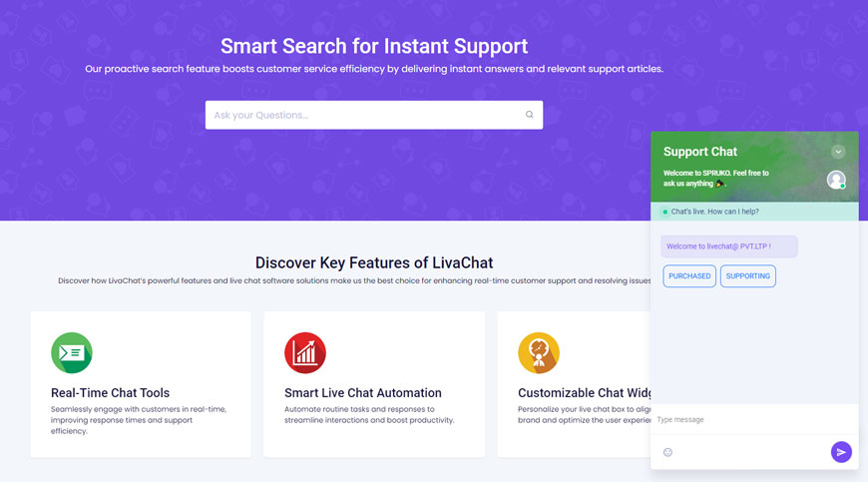
Task: Open the Smart Live Chat Automation heading
Action: pyautogui.click(x=363, y=393)
